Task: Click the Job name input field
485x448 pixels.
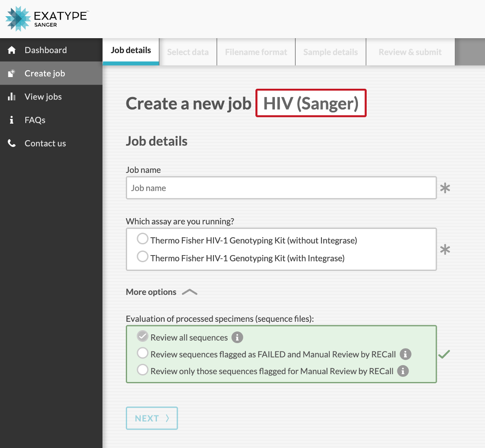Action: 281,188
